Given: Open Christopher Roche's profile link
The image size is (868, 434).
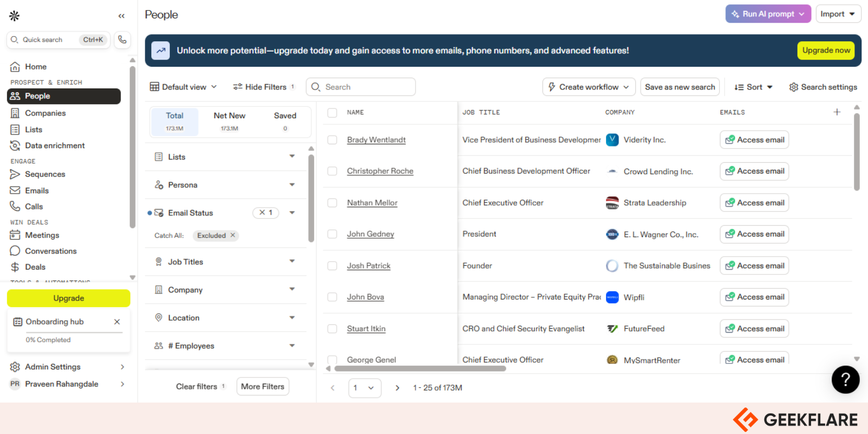Looking at the screenshot, I should 380,171.
